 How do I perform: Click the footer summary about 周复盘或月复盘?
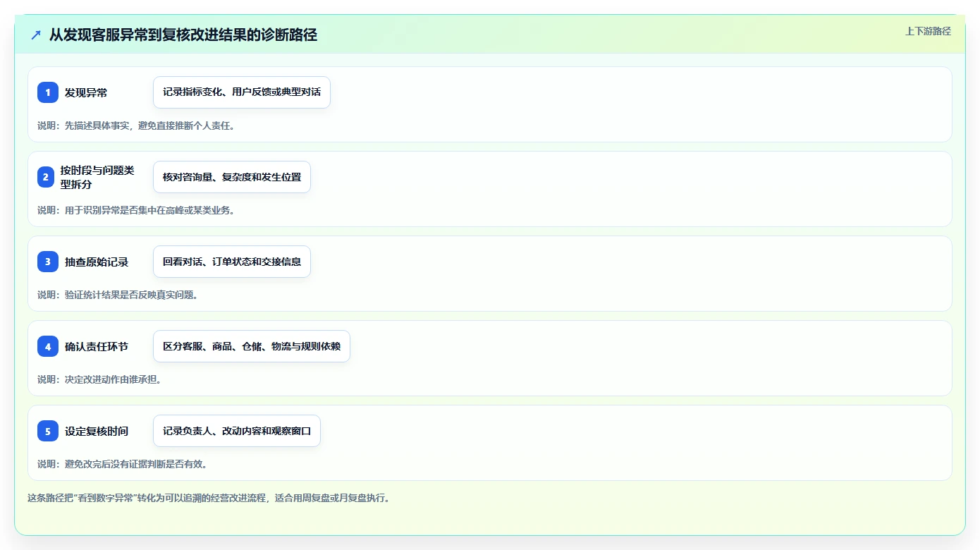point(209,498)
